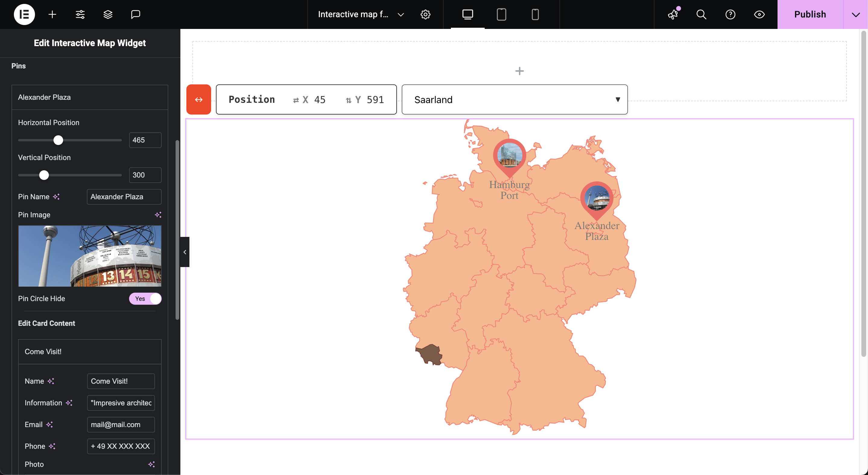
Task: Click the Vertical Position value field
Action: pos(145,175)
